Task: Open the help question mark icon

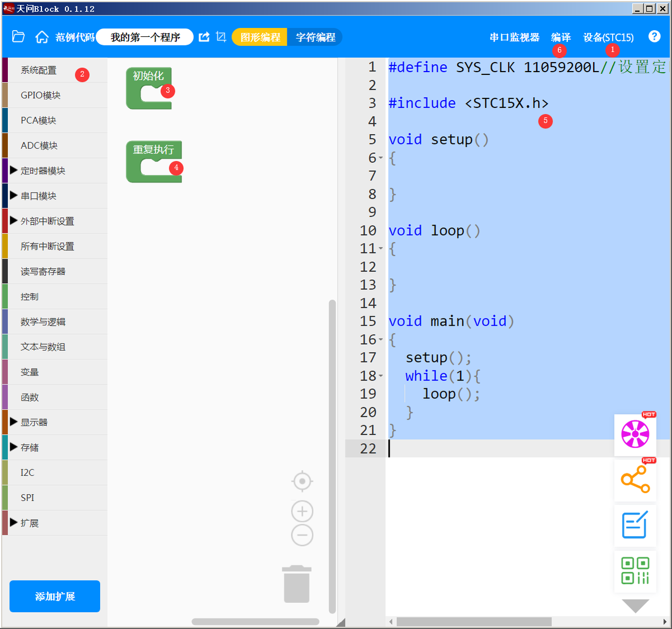Action: pyautogui.click(x=654, y=36)
